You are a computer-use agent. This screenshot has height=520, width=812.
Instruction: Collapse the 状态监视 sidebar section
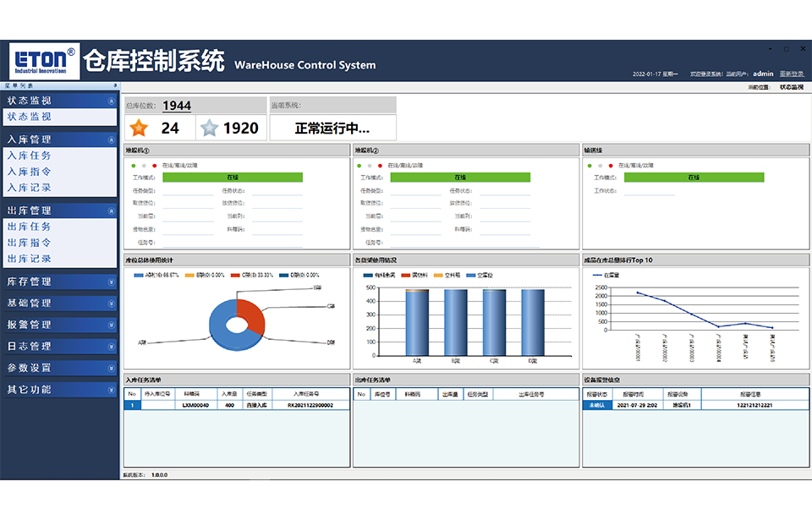[112, 101]
